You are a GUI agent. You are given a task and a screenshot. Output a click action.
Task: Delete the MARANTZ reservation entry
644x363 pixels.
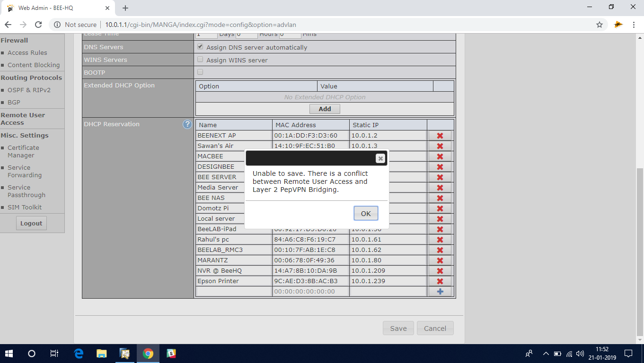(440, 260)
